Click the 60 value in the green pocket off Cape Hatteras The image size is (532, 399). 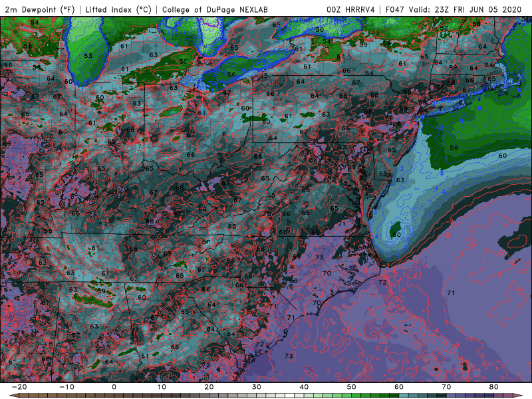point(396,235)
